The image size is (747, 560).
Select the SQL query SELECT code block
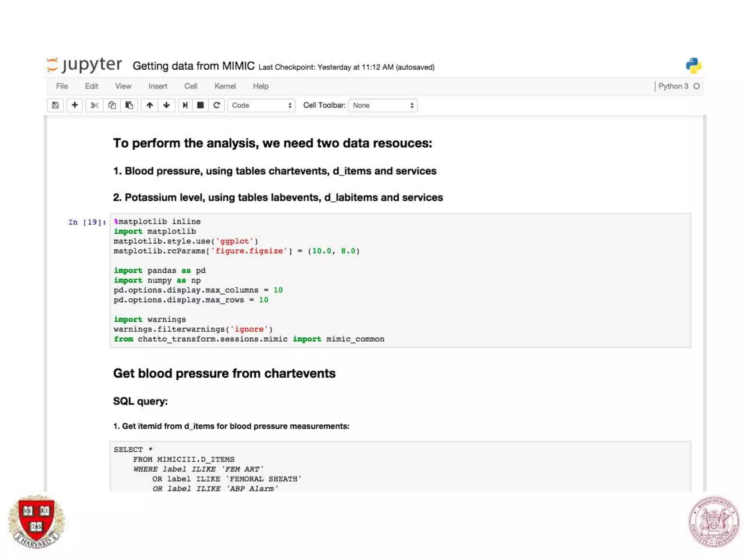[x=400, y=468]
